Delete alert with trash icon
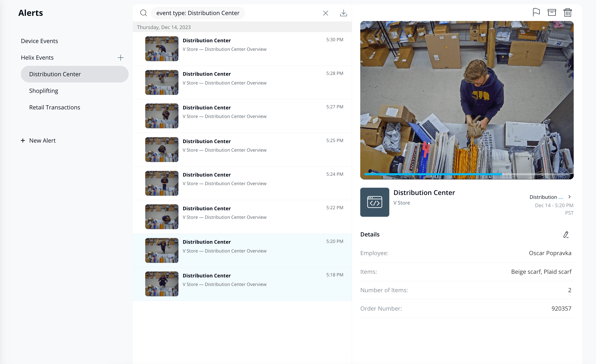Screen dimensions: 596x364 pyautogui.click(x=567, y=12)
